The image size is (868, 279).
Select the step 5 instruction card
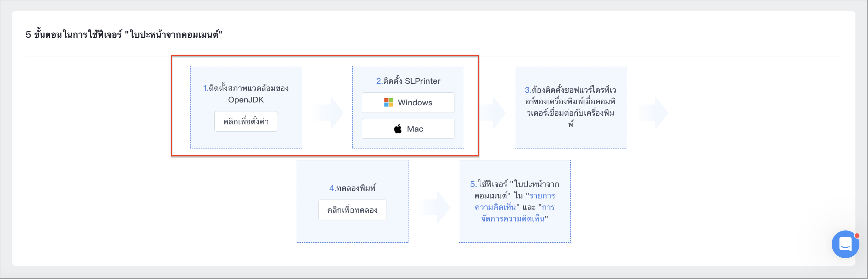point(515,201)
